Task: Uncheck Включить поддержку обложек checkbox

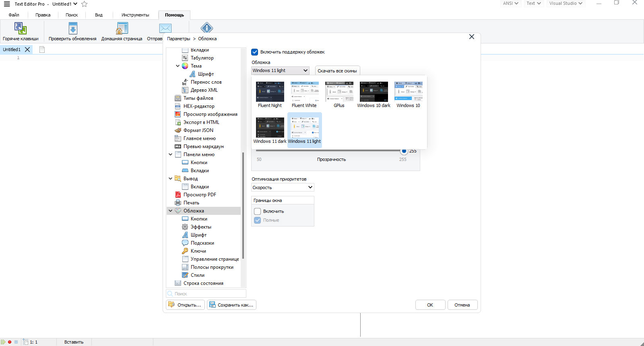Action: click(255, 52)
